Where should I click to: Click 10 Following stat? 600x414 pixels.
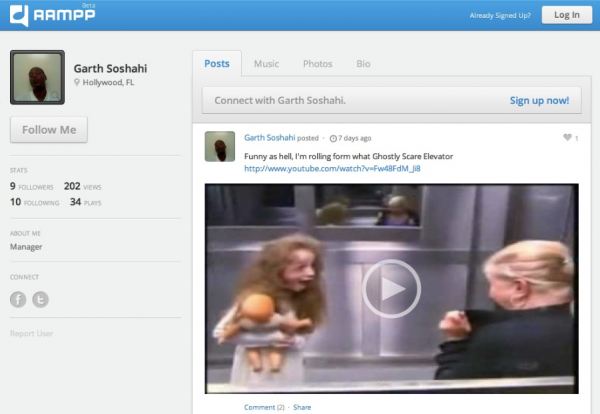34,202
